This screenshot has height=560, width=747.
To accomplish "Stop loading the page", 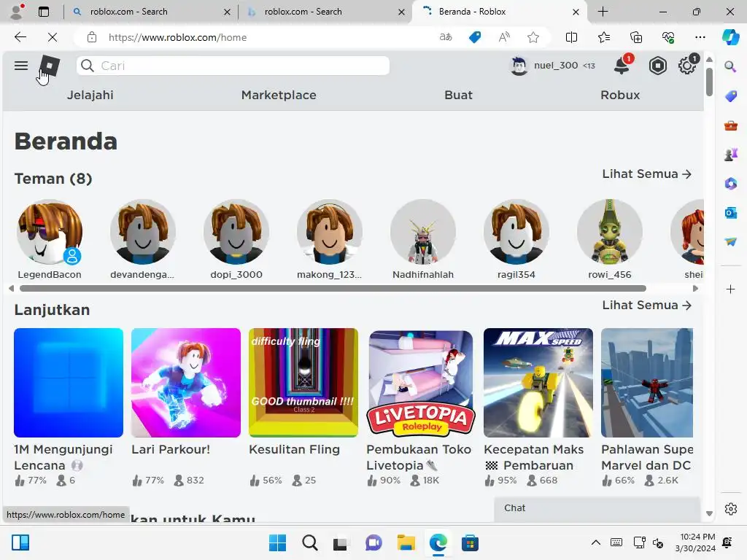I will tap(53, 37).
